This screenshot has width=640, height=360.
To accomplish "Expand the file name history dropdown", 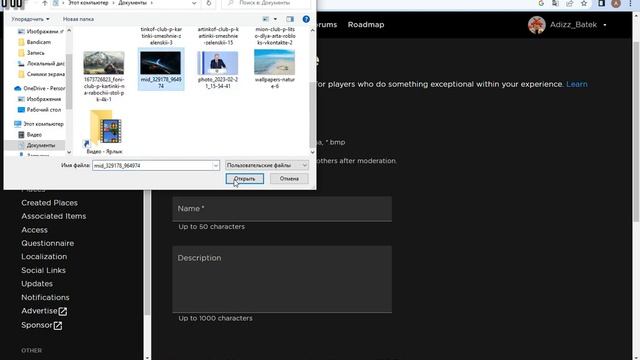I will click(216, 166).
